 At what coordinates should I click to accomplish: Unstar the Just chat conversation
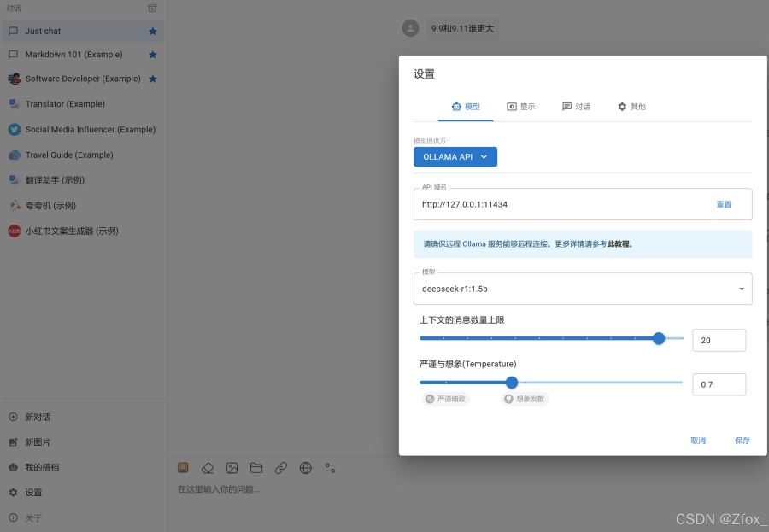tap(152, 31)
